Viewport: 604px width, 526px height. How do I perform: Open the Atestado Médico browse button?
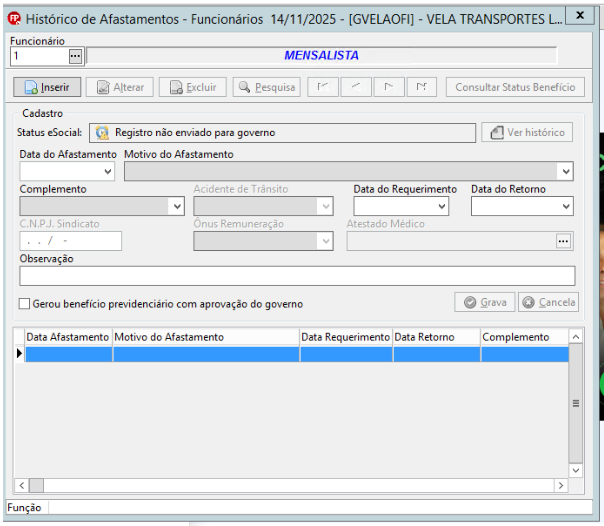pyautogui.click(x=564, y=241)
